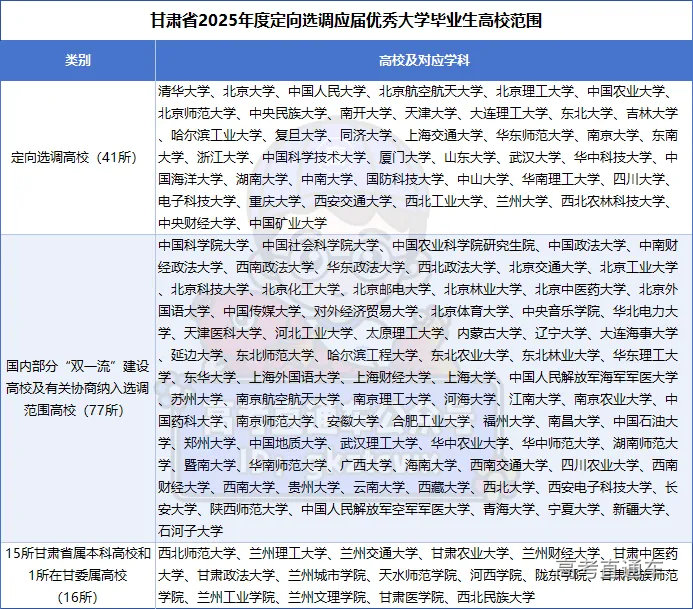693x609 pixels.
Task: Click 东北林业大学 in the list
Action: [561, 355]
